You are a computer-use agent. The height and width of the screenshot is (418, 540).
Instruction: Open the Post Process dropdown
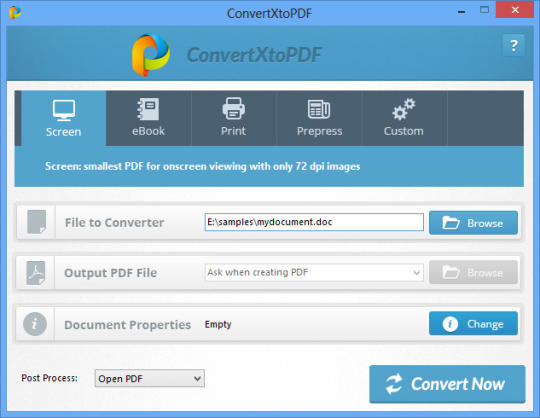click(x=149, y=378)
